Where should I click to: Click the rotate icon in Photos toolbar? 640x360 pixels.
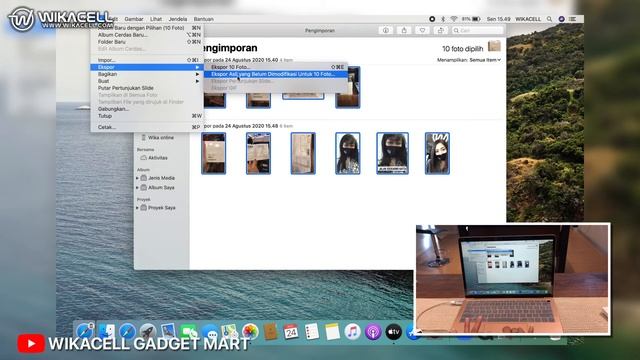440,30
